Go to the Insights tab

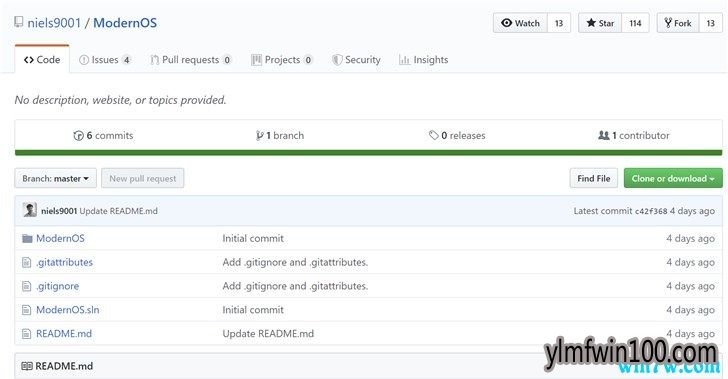[424, 60]
